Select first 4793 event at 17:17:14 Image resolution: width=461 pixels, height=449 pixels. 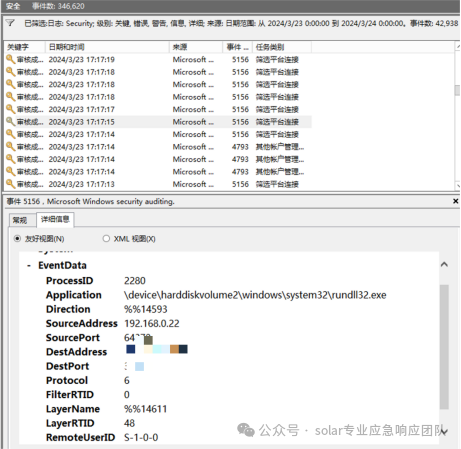(158, 147)
